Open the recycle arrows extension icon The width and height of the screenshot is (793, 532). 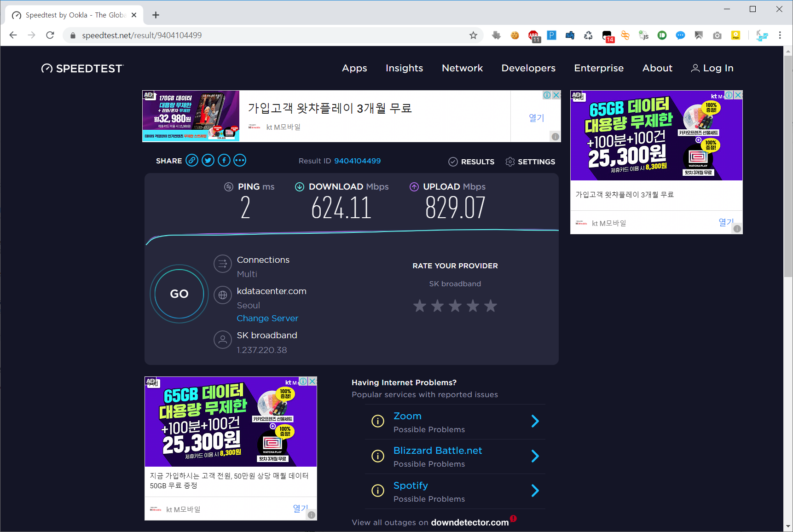click(x=588, y=35)
